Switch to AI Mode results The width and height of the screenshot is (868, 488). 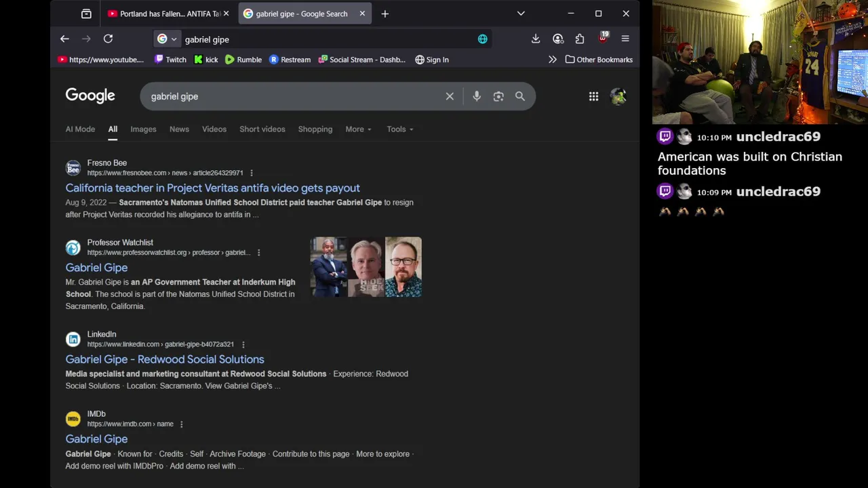click(x=80, y=129)
